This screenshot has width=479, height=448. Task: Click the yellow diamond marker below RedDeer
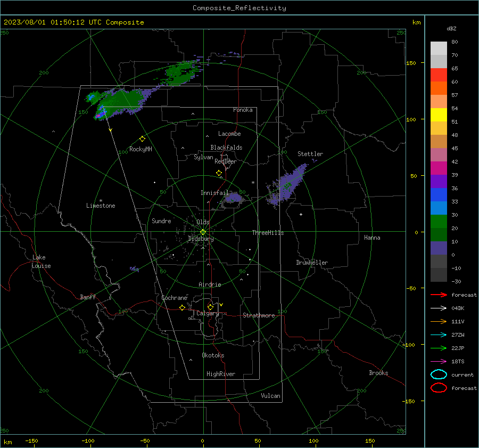219,173
